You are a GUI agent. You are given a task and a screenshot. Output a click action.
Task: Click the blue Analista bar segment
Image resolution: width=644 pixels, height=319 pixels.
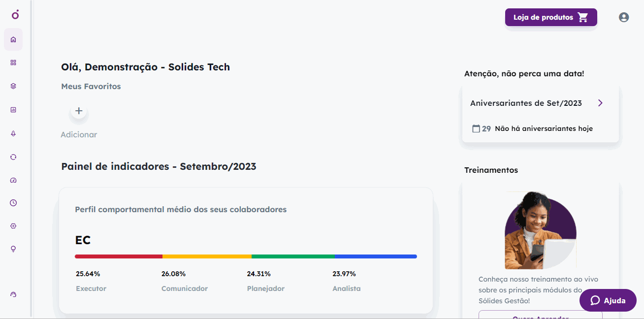click(376, 256)
